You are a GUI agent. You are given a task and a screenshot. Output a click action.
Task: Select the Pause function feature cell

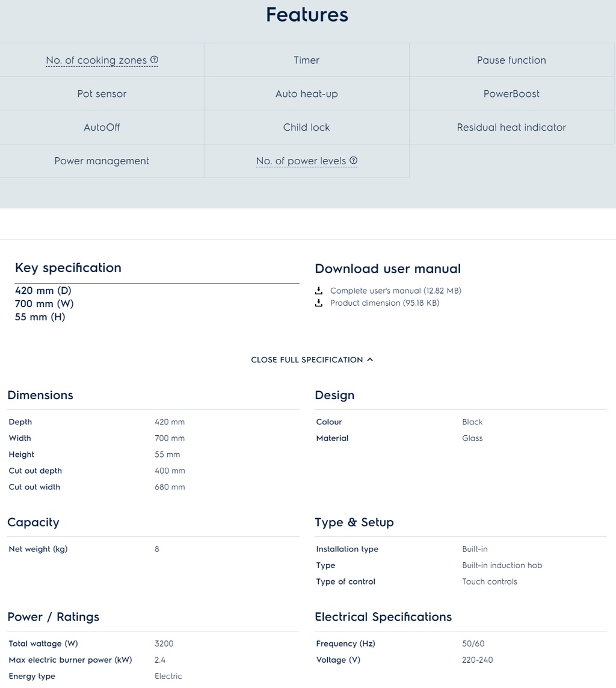tap(511, 60)
